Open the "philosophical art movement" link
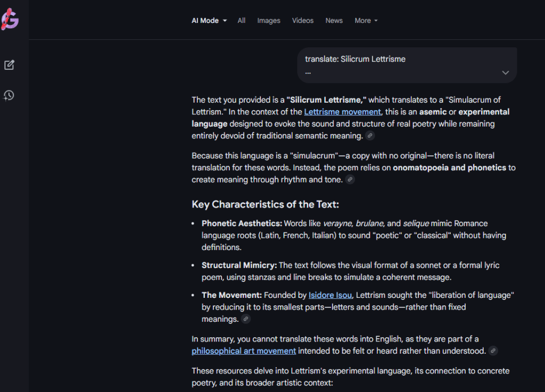Image resolution: width=545 pixels, height=392 pixels. click(x=244, y=351)
